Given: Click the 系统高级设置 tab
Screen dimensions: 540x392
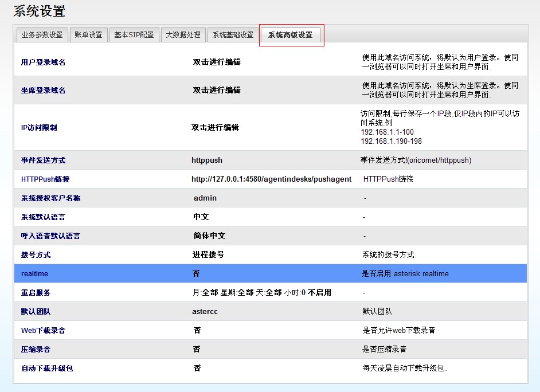Looking at the screenshot, I should 291,35.
